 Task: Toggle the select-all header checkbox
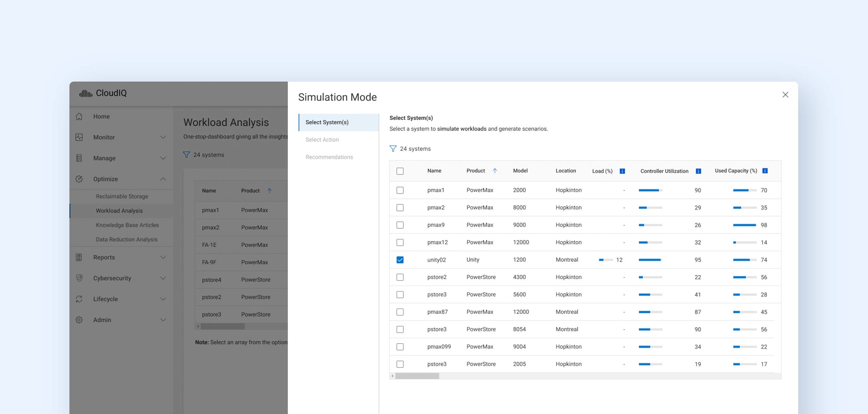pyautogui.click(x=400, y=171)
